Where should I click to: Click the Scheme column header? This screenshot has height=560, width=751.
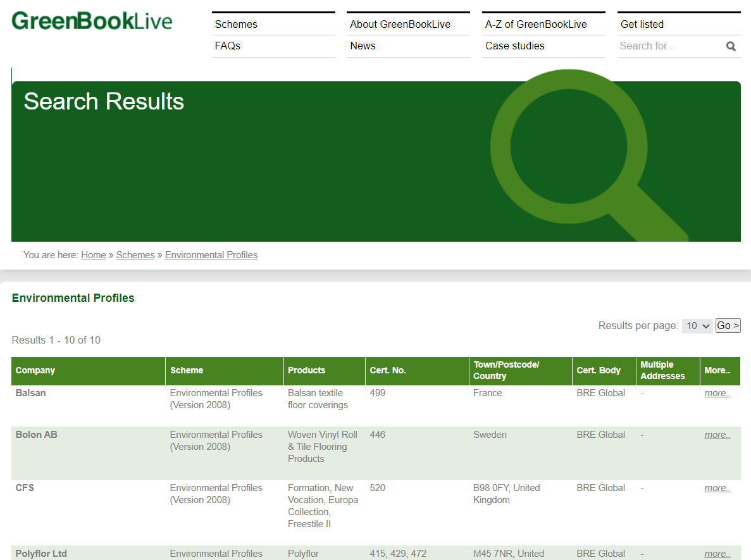225,371
